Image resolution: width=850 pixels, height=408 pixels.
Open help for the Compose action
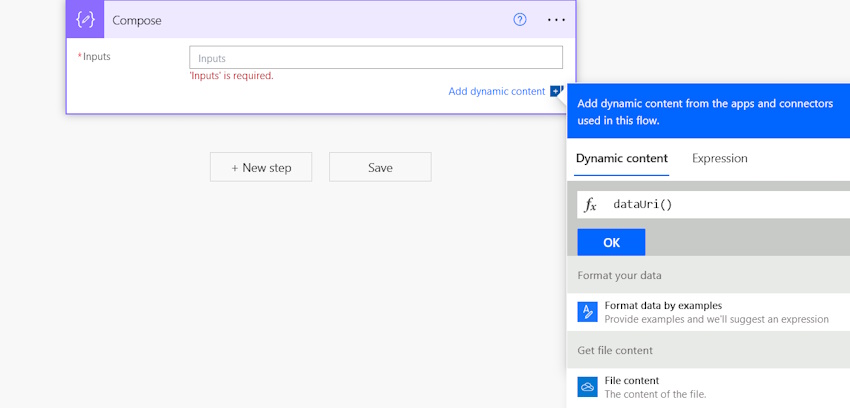click(520, 20)
